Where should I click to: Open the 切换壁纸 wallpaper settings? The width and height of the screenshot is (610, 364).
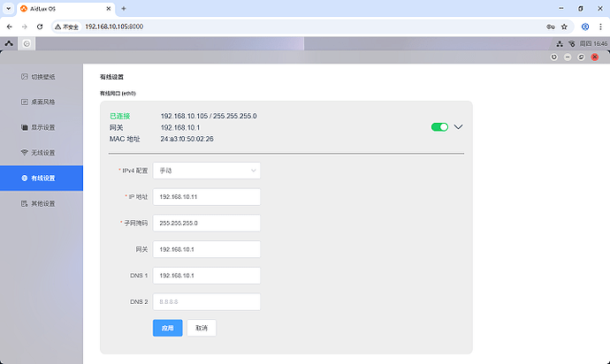42,77
